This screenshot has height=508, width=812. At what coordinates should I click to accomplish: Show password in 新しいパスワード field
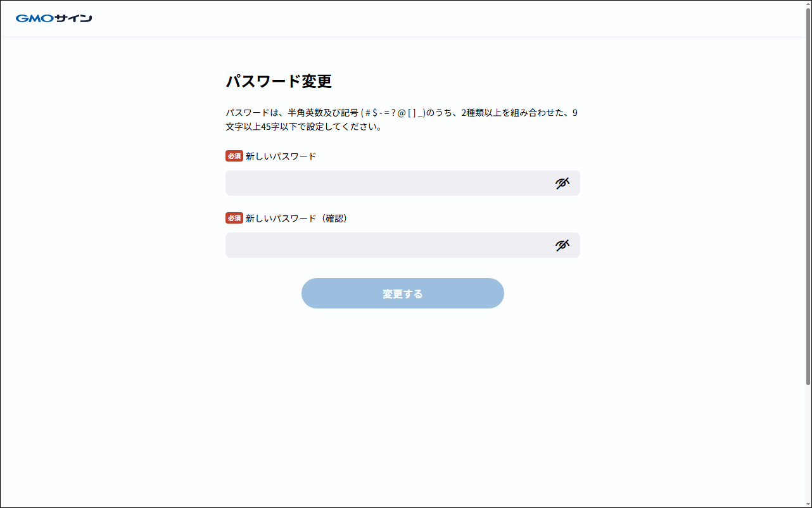(x=562, y=183)
